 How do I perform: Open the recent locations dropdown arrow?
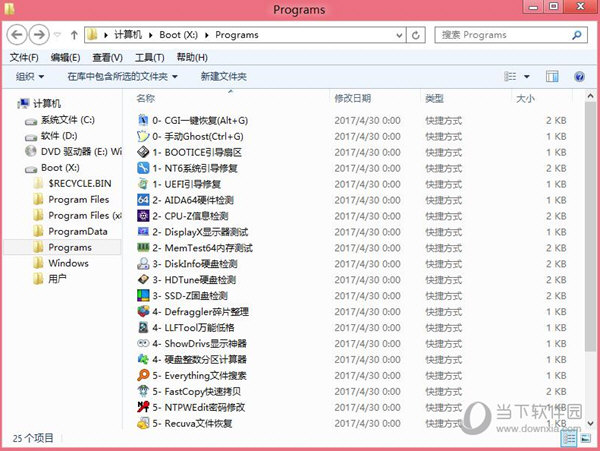pyautogui.click(x=57, y=35)
